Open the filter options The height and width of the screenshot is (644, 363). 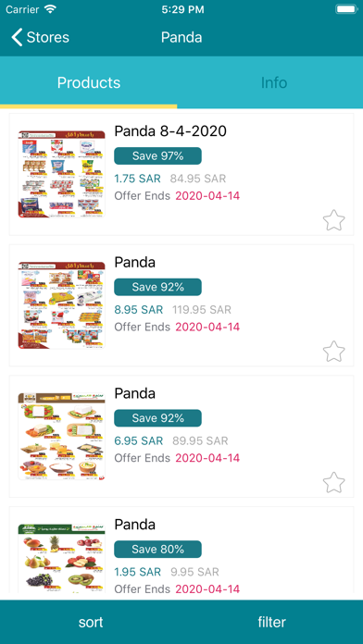pos(271,622)
